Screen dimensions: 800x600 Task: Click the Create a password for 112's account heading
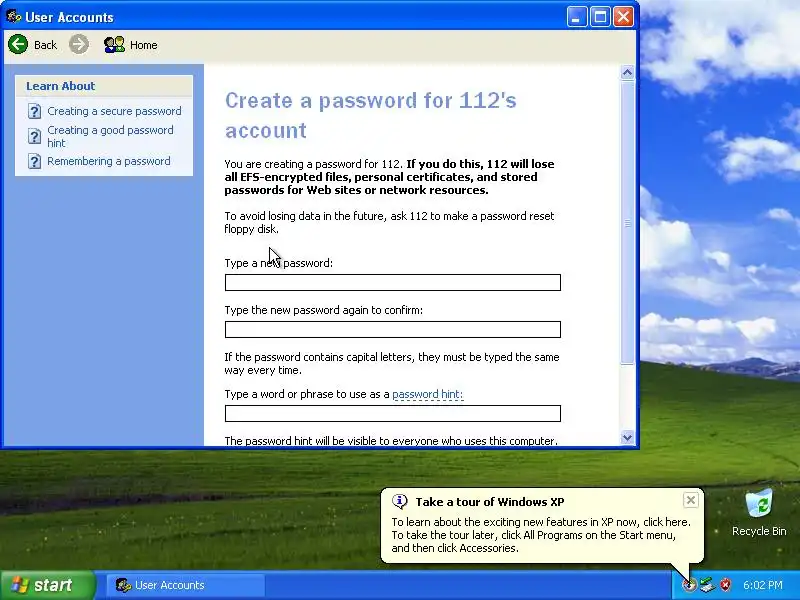pyautogui.click(x=370, y=115)
